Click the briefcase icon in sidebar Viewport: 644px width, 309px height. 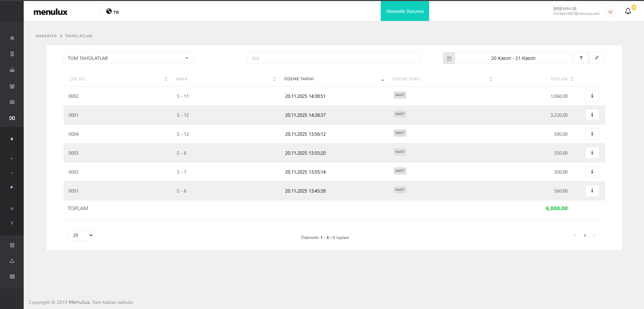pyautogui.click(x=12, y=102)
